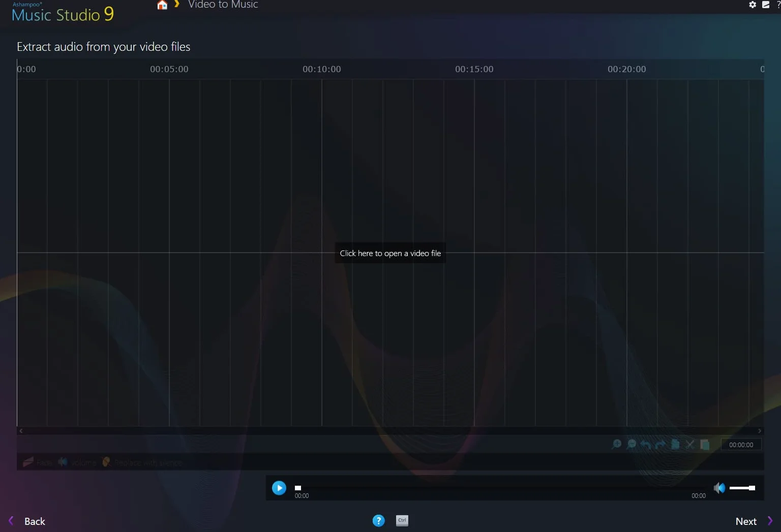Go to the Home screen icon
The width and height of the screenshot is (781, 532).
162,5
